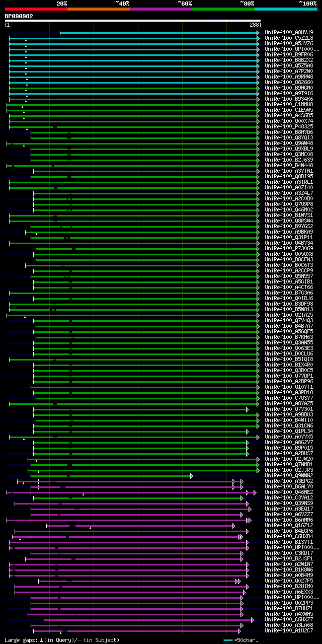Select label UniRef100_B8HVD6
Image resolution: width=322 pixels, height=644 pixels.
point(289,132)
